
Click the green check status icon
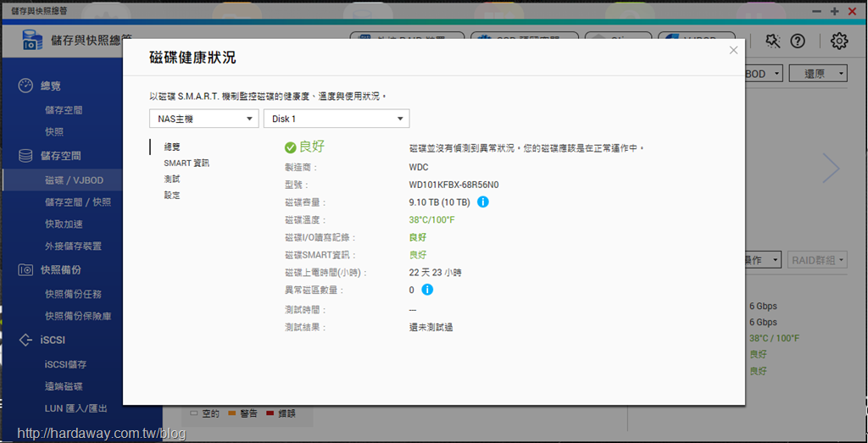click(x=290, y=147)
